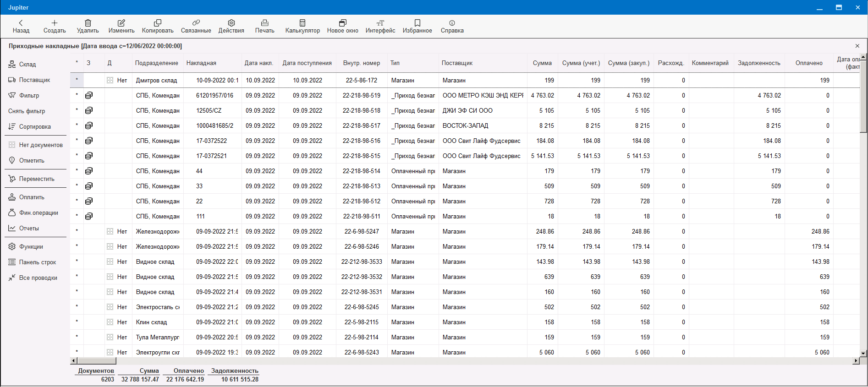Select supplier ООО МЕТРО КЭШ ЭНД КЕРИ

[483, 95]
